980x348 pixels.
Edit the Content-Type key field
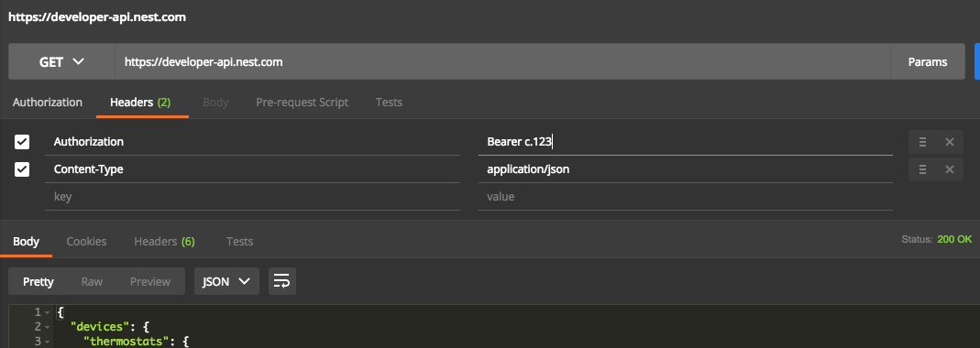(252, 169)
